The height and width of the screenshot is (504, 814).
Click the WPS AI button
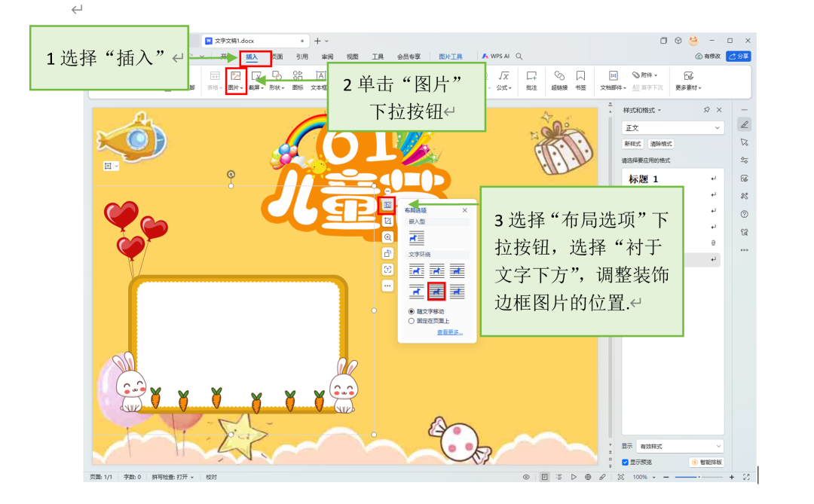(496, 56)
